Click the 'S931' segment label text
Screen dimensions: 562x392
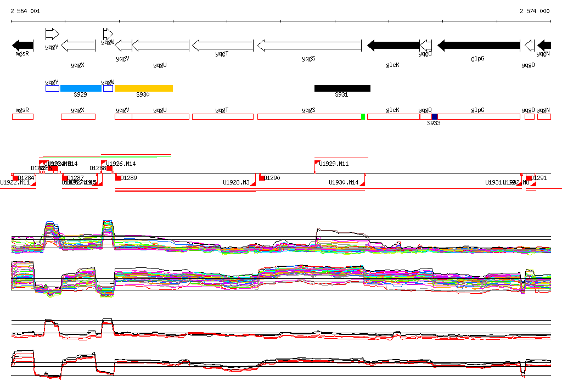341,94
